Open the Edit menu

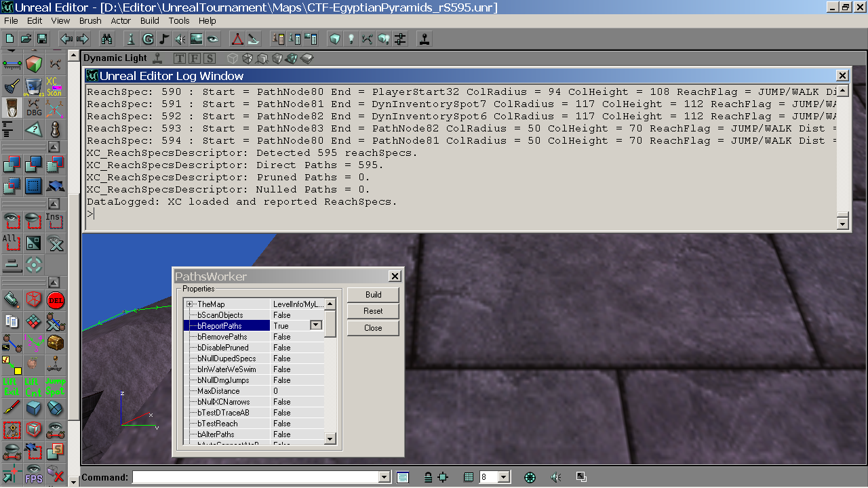pos(35,21)
